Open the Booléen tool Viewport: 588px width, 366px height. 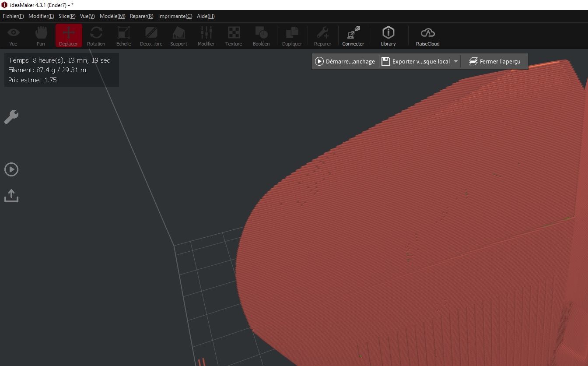(261, 36)
